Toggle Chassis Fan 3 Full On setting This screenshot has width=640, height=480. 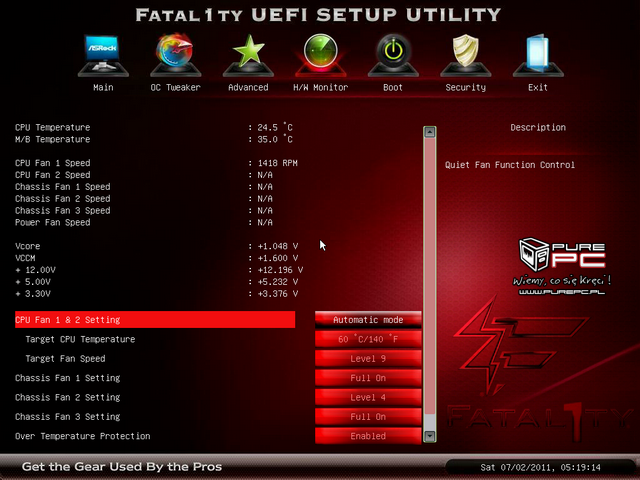pos(368,417)
